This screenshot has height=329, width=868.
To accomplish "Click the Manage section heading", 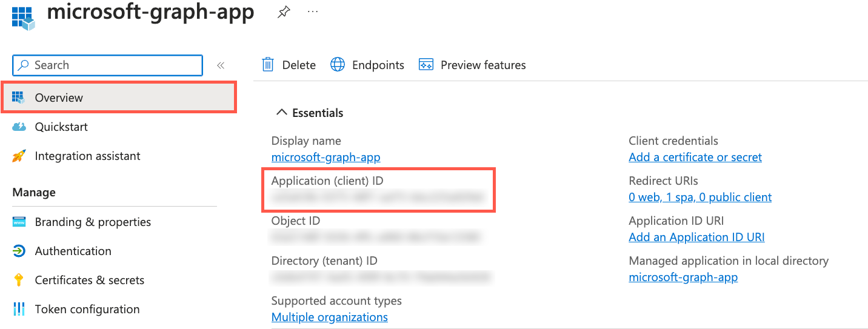I will point(34,192).
